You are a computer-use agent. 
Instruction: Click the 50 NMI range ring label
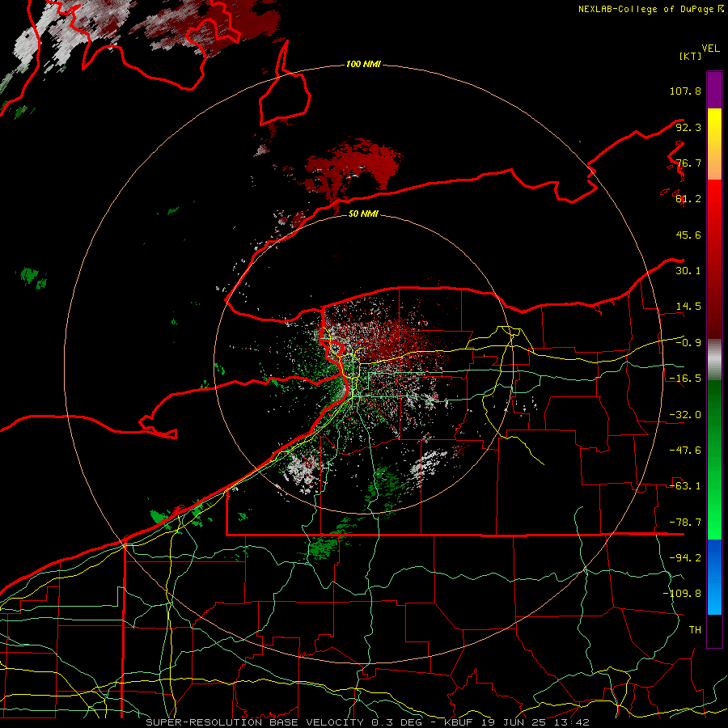tap(363, 214)
